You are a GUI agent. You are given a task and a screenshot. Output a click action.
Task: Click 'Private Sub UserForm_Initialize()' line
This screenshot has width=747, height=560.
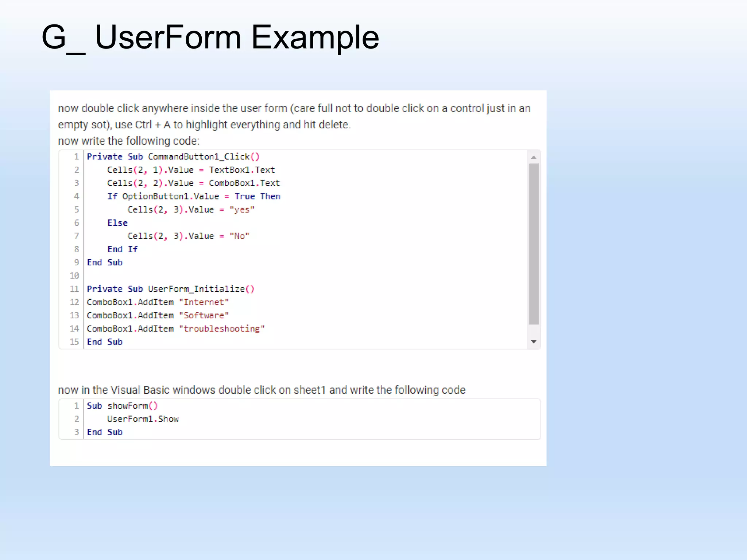(x=171, y=289)
